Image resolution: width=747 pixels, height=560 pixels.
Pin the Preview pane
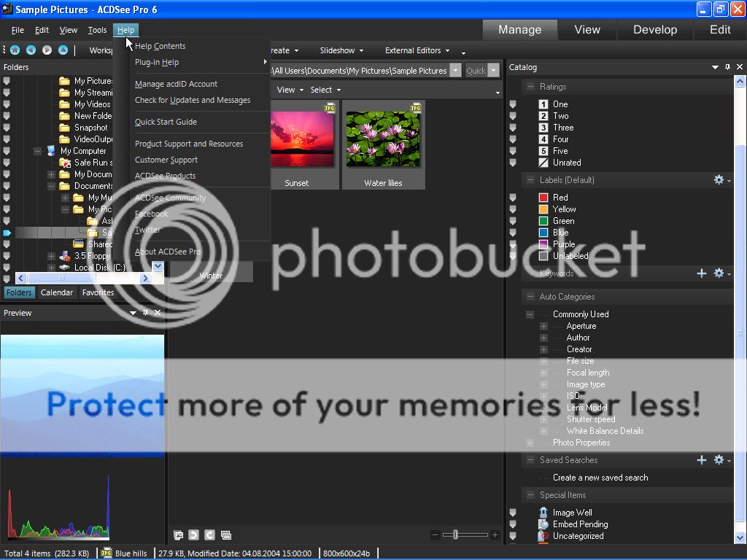145,312
